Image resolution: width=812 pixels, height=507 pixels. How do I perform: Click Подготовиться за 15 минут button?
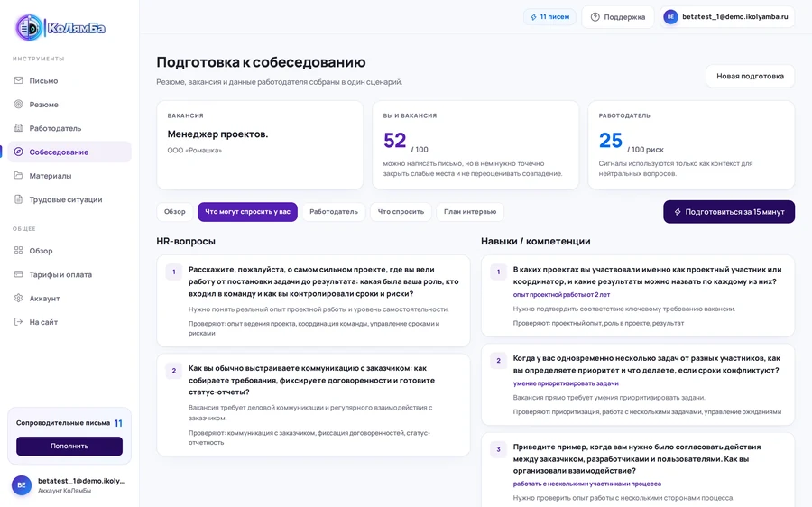[x=729, y=212]
